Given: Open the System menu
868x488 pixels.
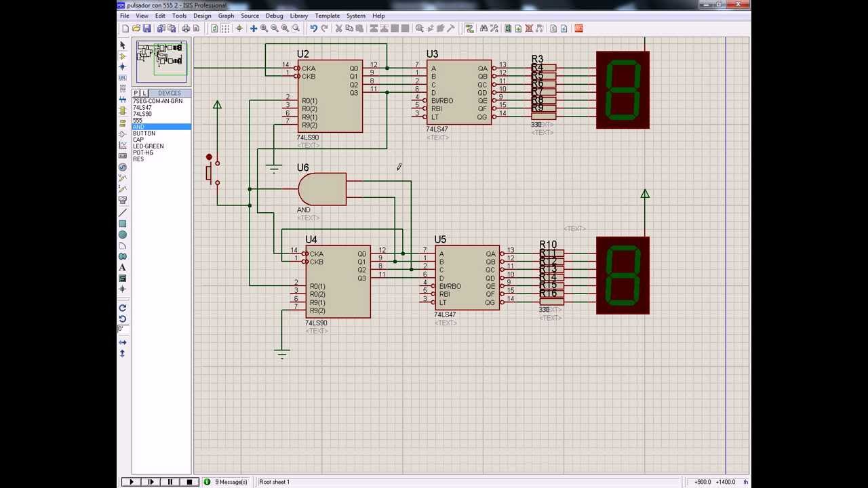Looking at the screenshot, I should [x=356, y=16].
